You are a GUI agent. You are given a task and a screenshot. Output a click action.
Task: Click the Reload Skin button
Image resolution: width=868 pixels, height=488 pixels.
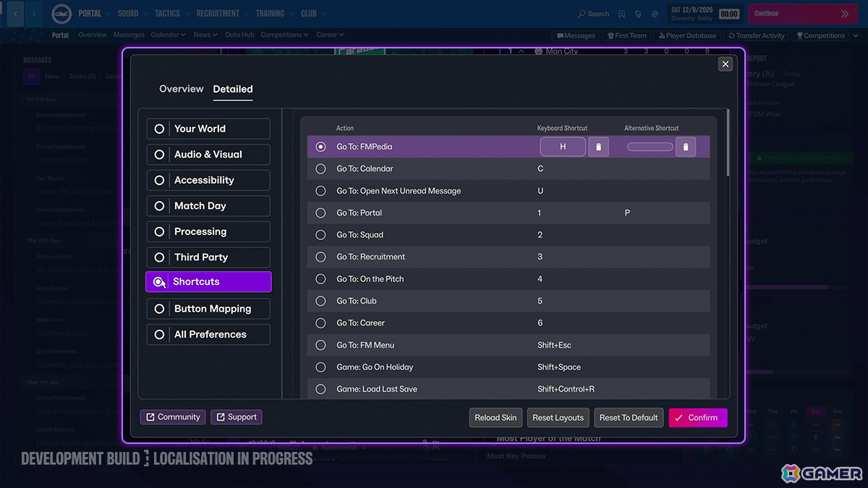[x=495, y=417]
